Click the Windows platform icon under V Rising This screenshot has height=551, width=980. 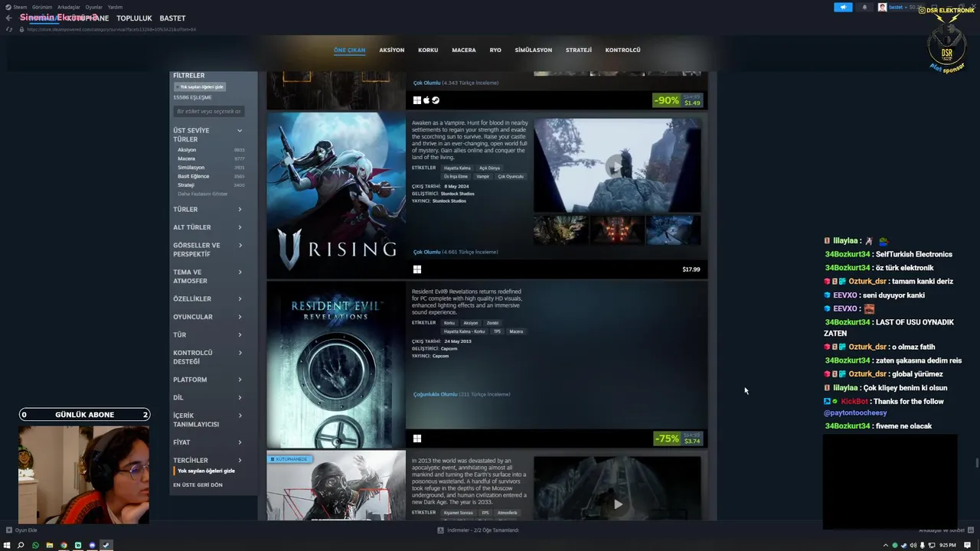tap(417, 269)
